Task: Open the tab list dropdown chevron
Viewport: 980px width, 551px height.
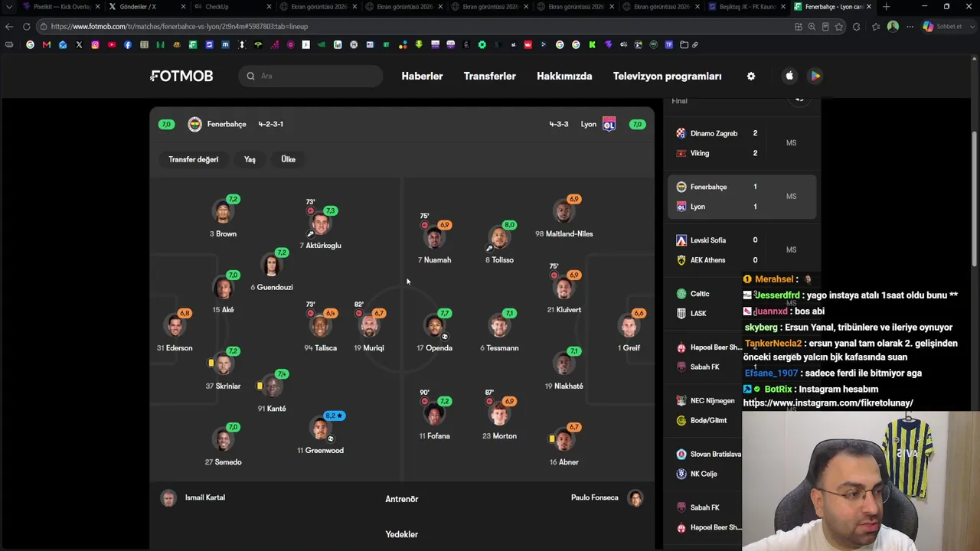Action: pos(8,7)
